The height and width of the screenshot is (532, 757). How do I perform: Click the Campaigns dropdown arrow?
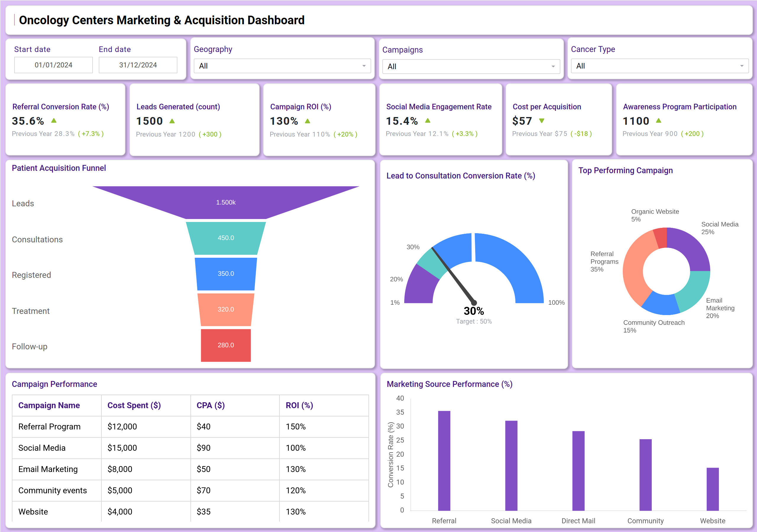tap(553, 66)
